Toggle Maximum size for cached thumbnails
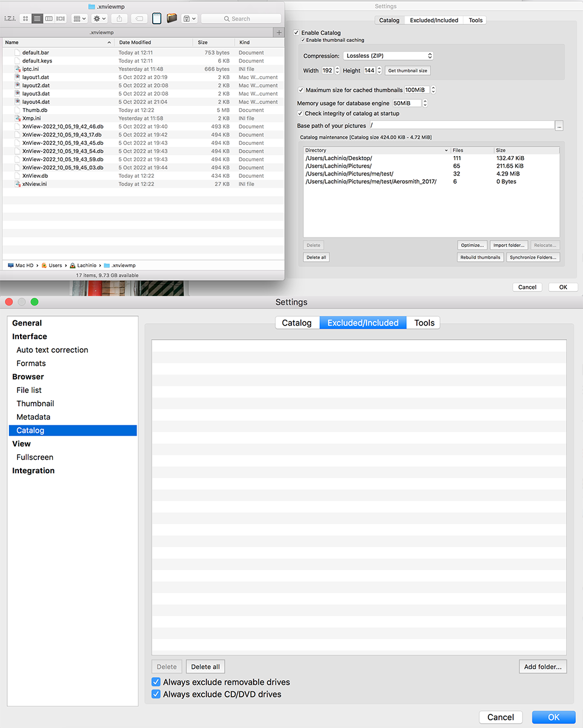This screenshot has width=583, height=728. pos(300,90)
